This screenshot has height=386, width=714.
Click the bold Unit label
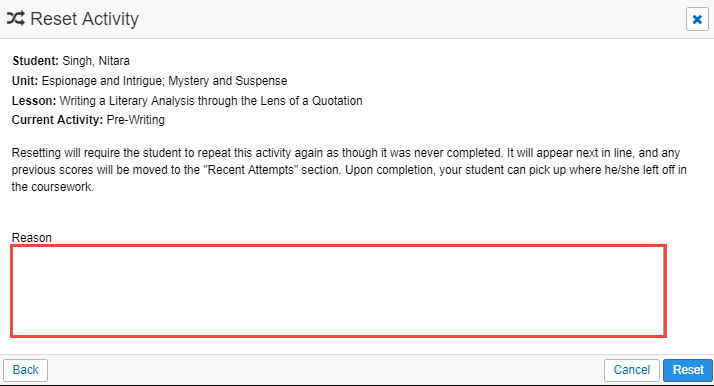pos(25,81)
